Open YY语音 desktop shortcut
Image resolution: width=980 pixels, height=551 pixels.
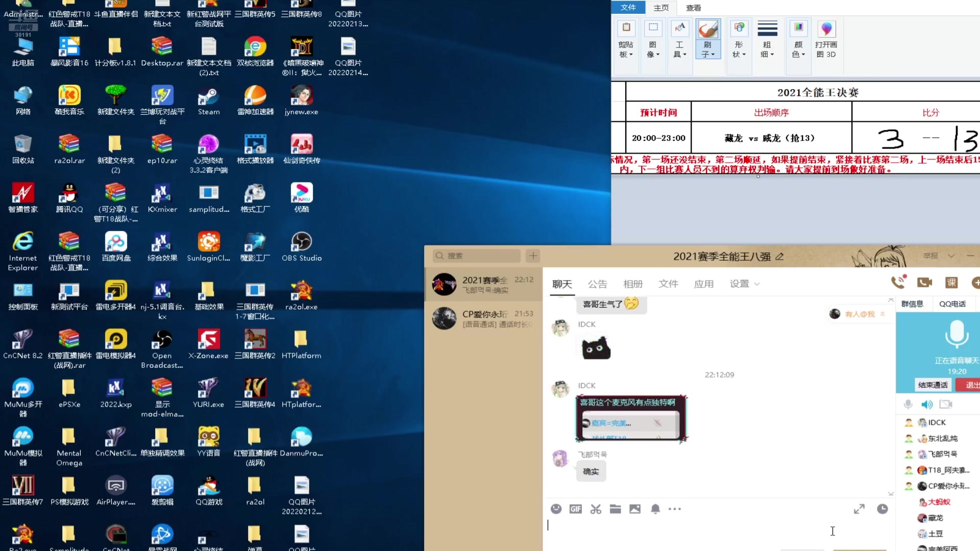click(209, 441)
